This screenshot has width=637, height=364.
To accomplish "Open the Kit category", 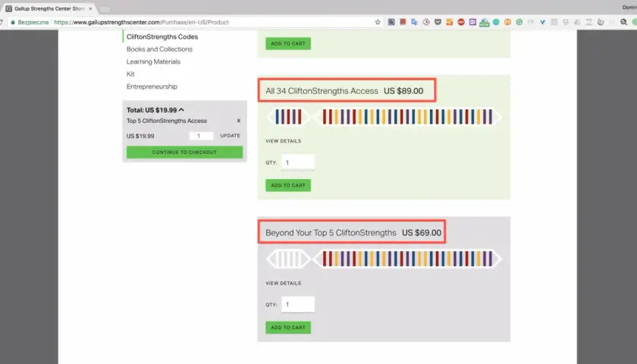I will (130, 74).
